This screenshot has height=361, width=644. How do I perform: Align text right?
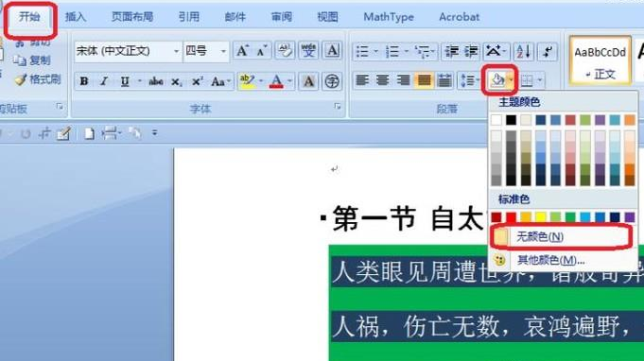pos(403,80)
